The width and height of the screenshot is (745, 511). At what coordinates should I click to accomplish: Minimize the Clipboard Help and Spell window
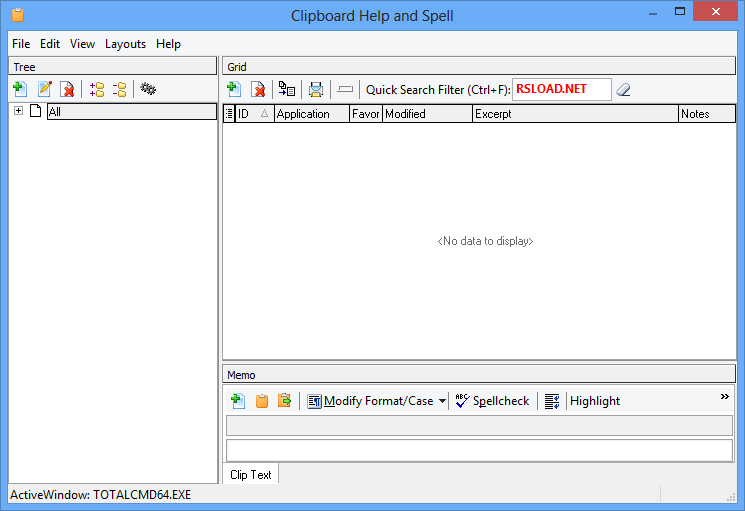653,12
